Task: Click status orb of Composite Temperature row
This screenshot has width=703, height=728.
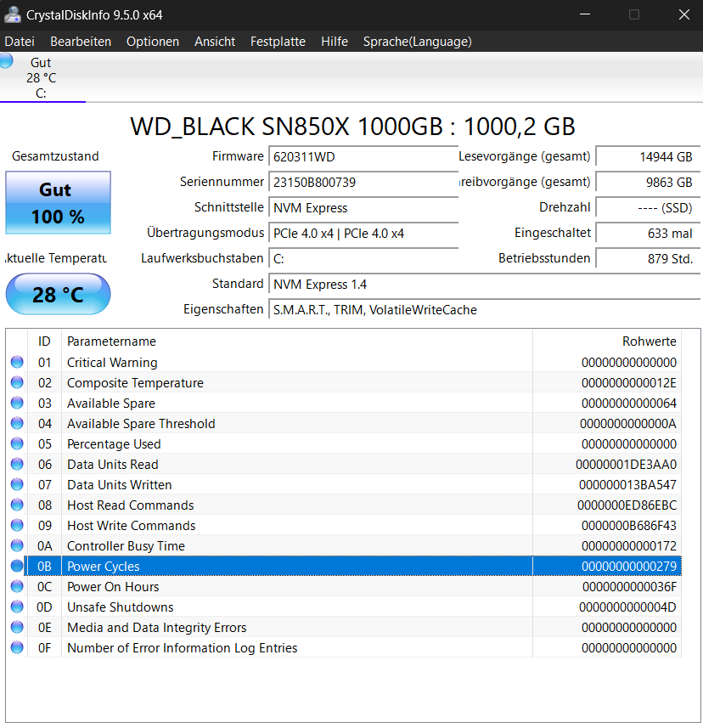Action: click(17, 382)
